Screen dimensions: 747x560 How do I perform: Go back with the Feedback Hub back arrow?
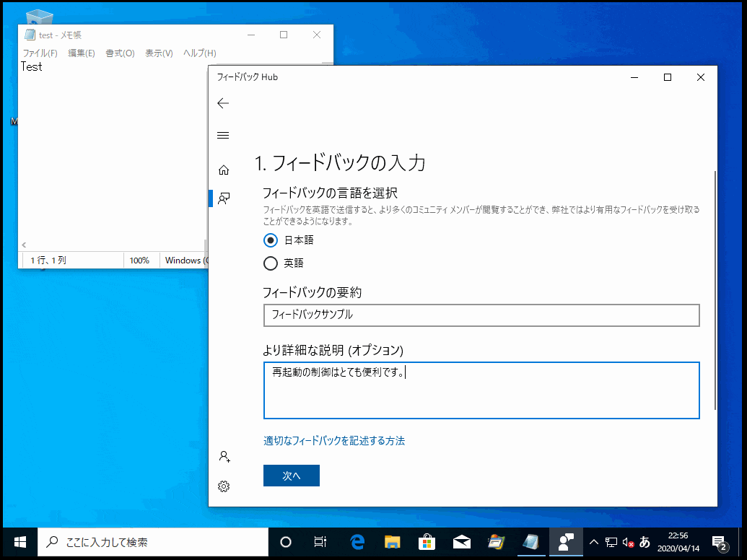(223, 103)
